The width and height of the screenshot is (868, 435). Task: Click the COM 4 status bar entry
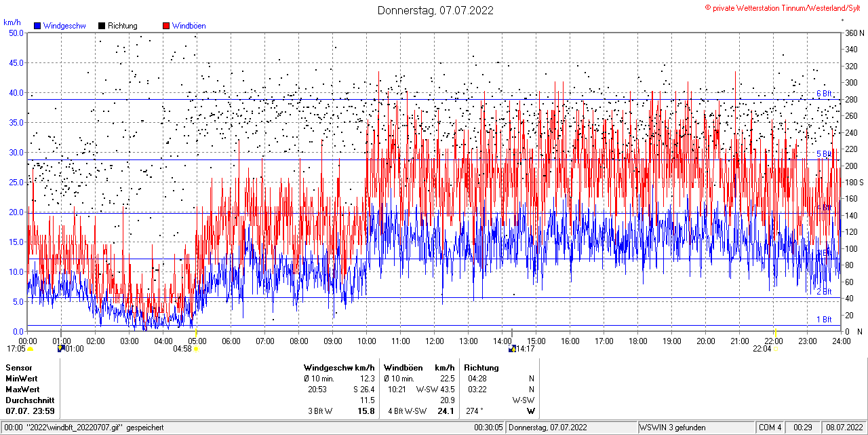770,428
